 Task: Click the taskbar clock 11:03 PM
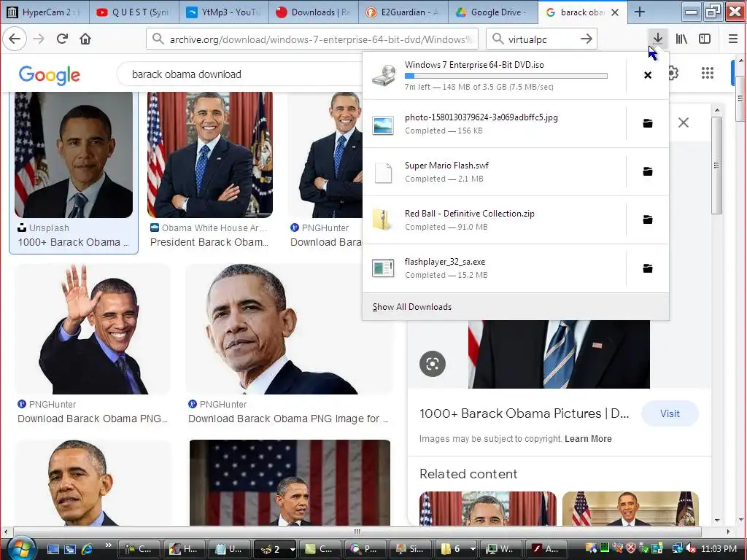click(719, 549)
